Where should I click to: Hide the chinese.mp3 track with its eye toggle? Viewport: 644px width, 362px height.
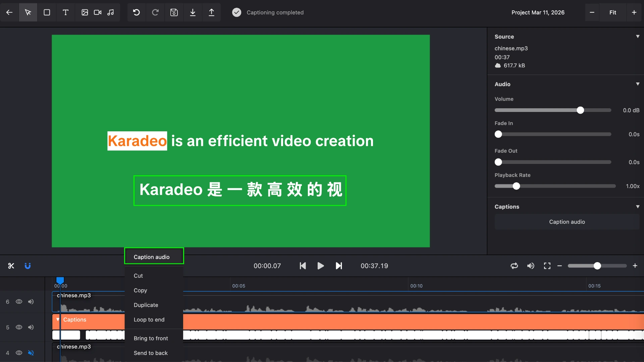pyautogui.click(x=19, y=302)
